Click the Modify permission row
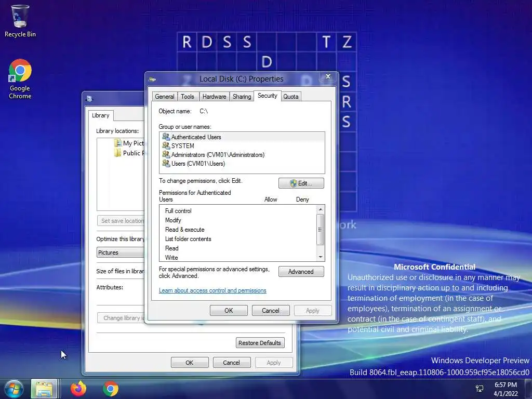This screenshot has width=532, height=399. coord(238,220)
